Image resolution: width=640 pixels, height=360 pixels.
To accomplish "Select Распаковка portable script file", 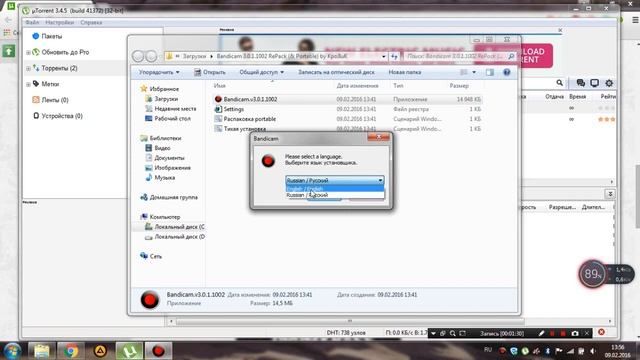I will click(249, 119).
